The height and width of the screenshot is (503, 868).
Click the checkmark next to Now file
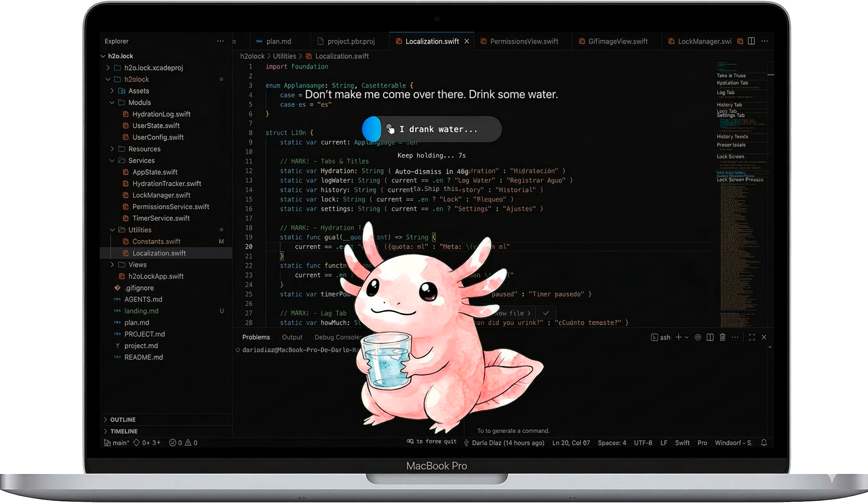[546, 313]
